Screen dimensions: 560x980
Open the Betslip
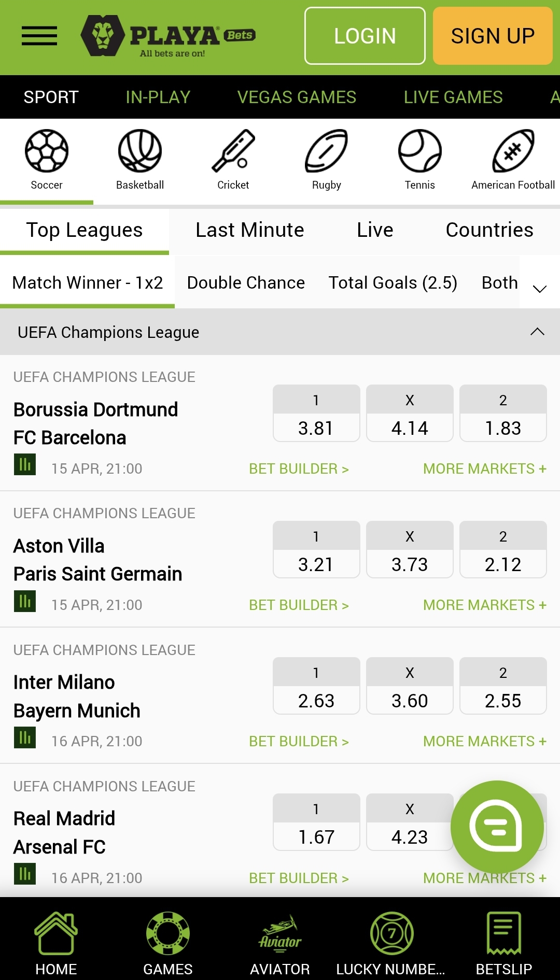click(503, 944)
